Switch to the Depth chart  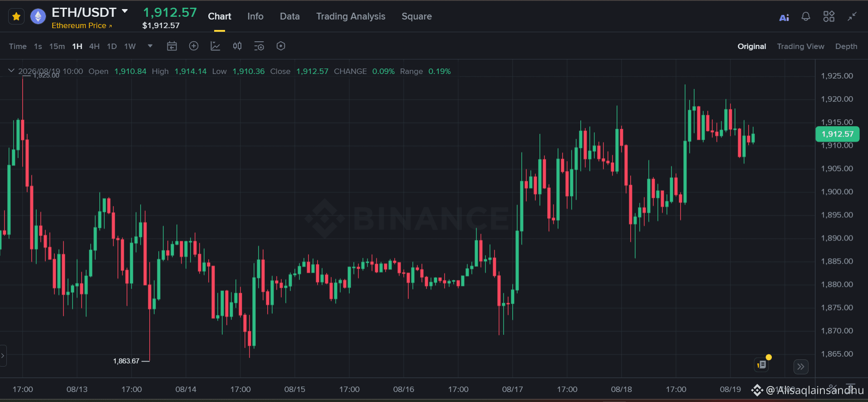(x=846, y=46)
